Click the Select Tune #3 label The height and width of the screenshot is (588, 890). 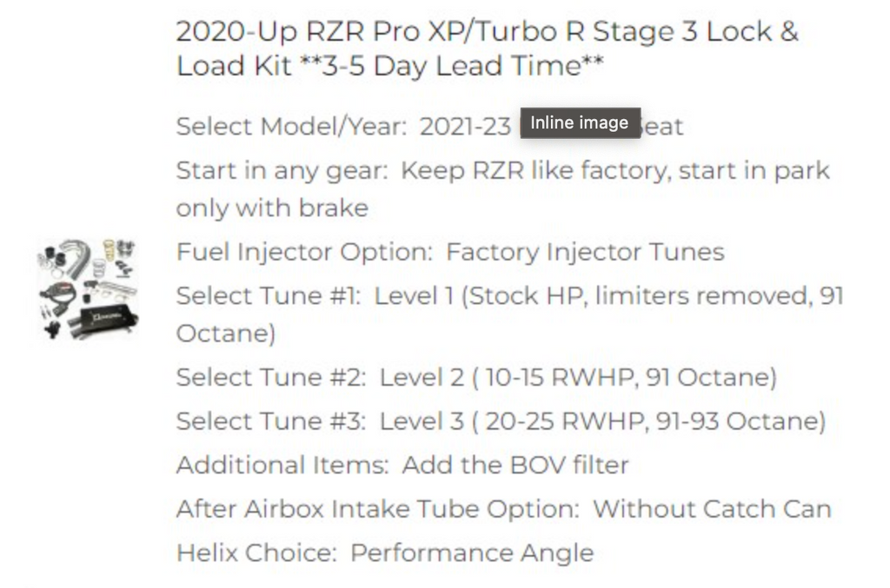(x=271, y=421)
